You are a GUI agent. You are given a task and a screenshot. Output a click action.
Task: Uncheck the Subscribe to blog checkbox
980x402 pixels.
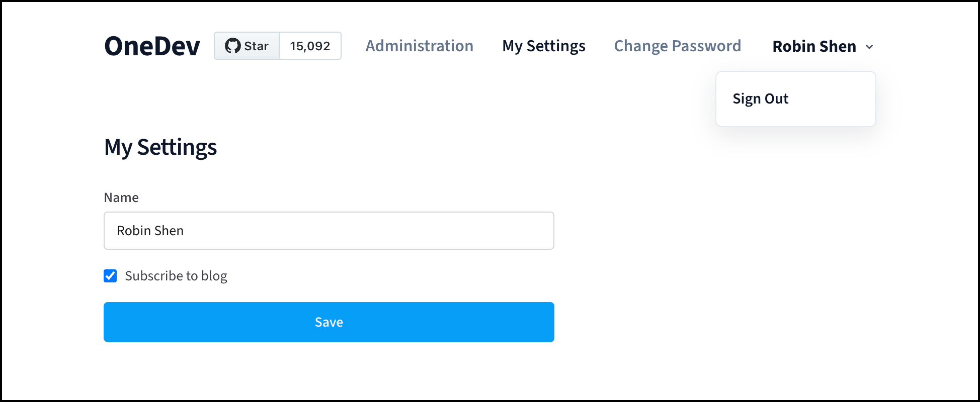[110, 276]
